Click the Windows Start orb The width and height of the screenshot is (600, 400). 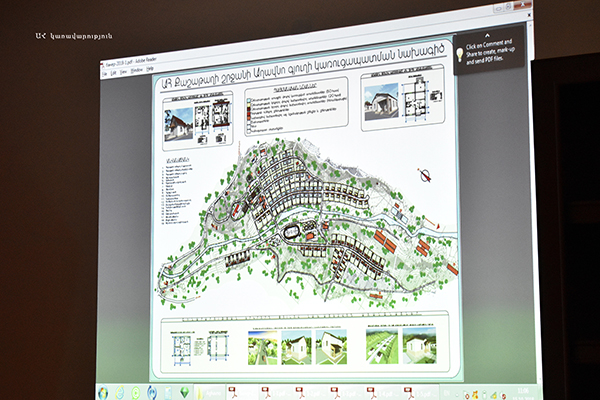(103, 393)
